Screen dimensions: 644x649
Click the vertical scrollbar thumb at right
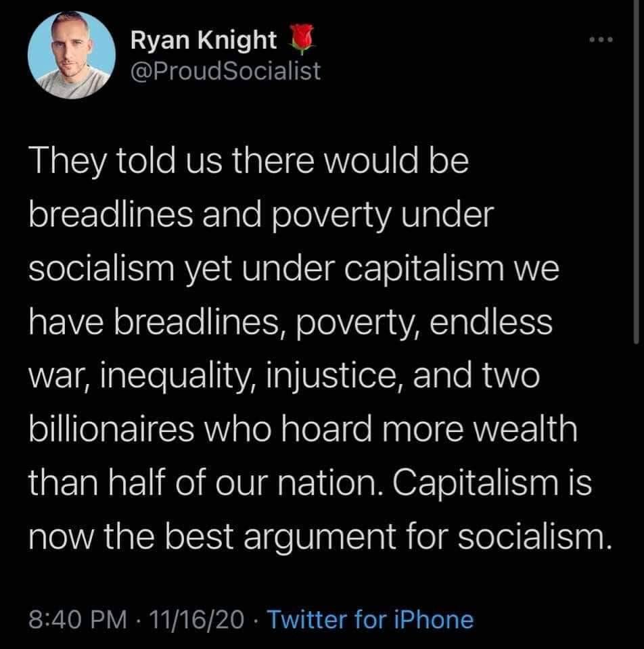pos(637,172)
